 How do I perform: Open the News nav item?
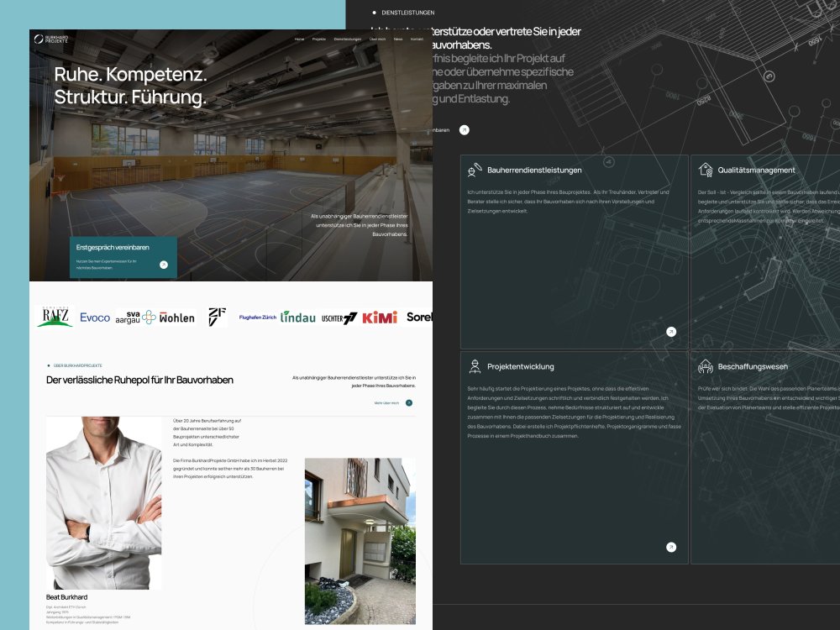click(398, 39)
